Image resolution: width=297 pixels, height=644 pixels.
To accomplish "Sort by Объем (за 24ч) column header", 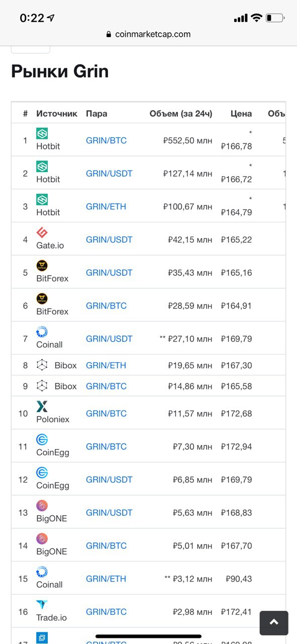I will 181,114.
